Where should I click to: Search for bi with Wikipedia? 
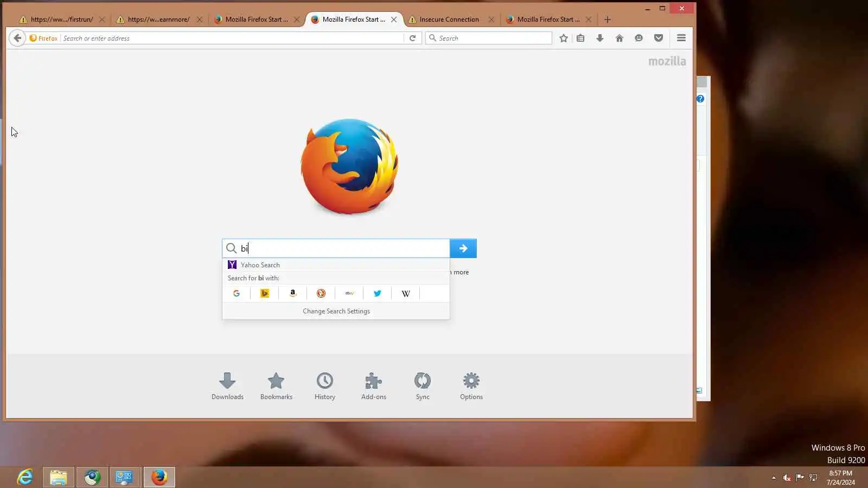point(406,293)
